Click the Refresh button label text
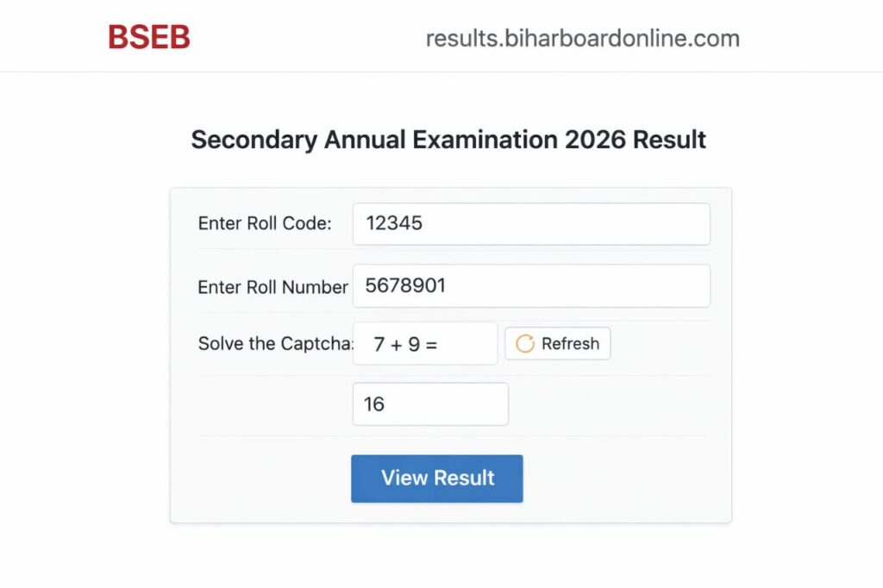The width and height of the screenshot is (883, 588). (571, 343)
